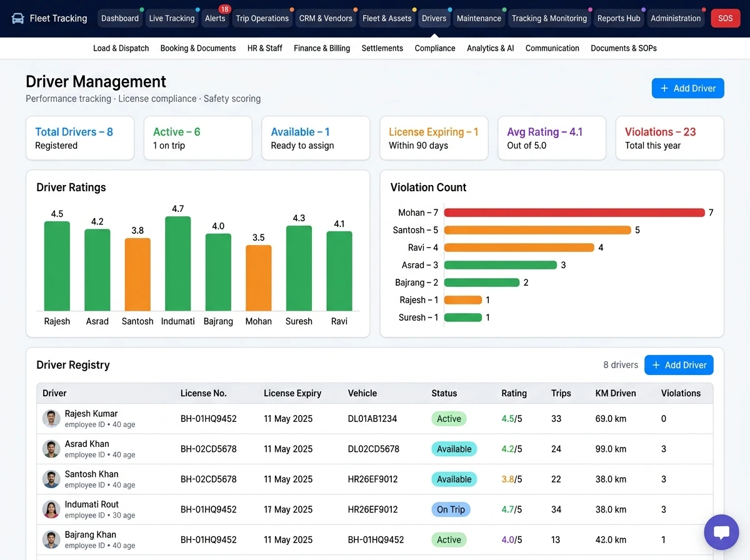750x560 pixels.
Task: Click the 99.0 km cell
Action: (x=611, y=449)
